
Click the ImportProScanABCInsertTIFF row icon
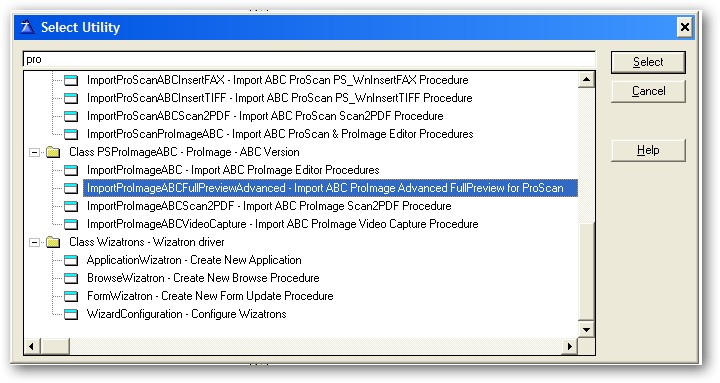[71, 98]
